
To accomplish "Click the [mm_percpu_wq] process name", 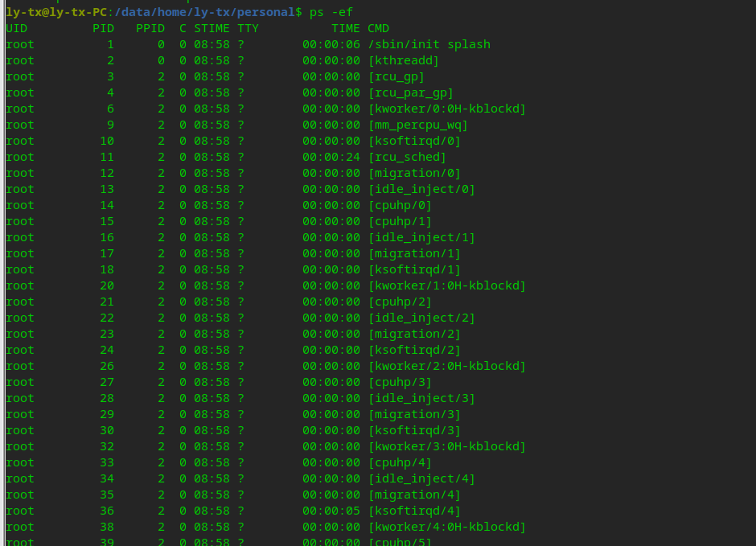I will (418, 125).
